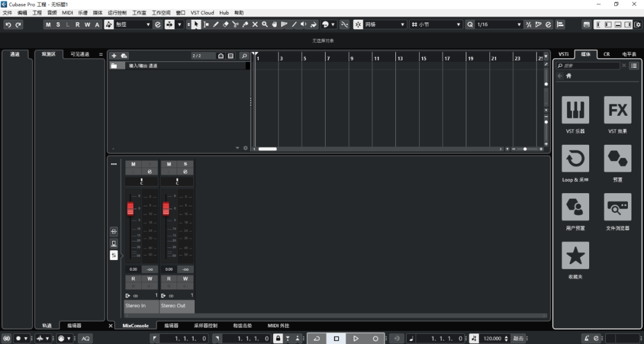Choose the Zoom magnifier tool
This screenshot has width=644, height=344.
tap(265, 24)
